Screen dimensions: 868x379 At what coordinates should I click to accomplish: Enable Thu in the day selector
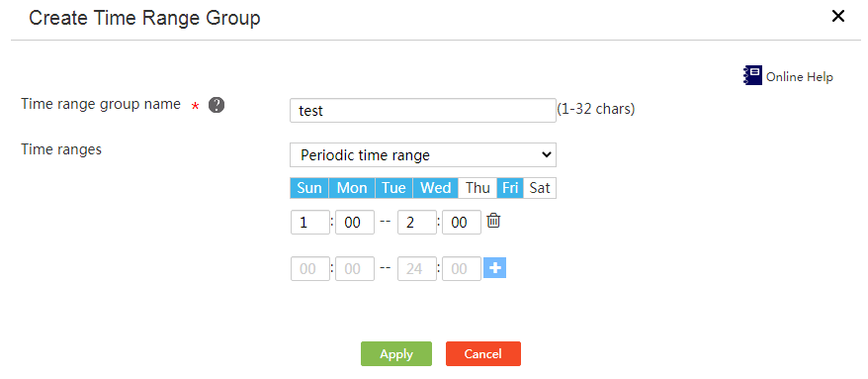tap(477, 188)
